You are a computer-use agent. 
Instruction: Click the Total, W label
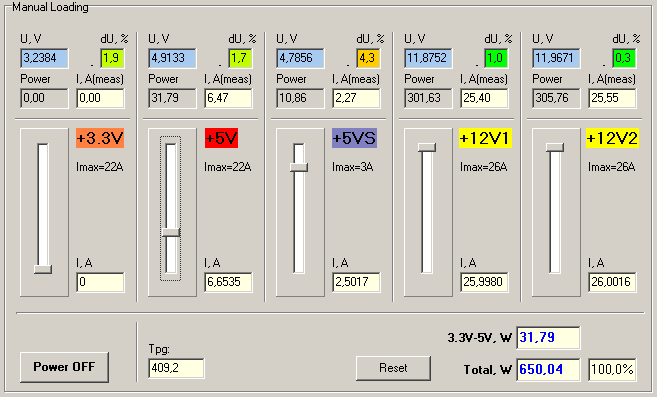tap(488, 370)
